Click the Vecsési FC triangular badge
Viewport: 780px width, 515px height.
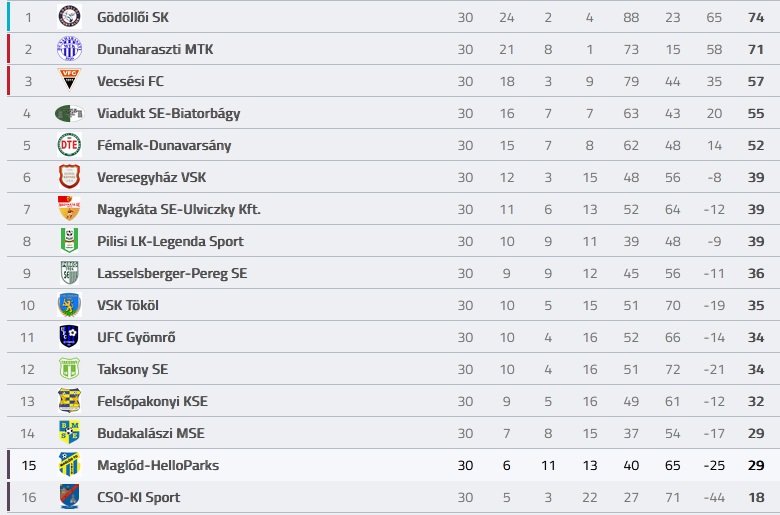pyautogui.click(x=69, y=81)
